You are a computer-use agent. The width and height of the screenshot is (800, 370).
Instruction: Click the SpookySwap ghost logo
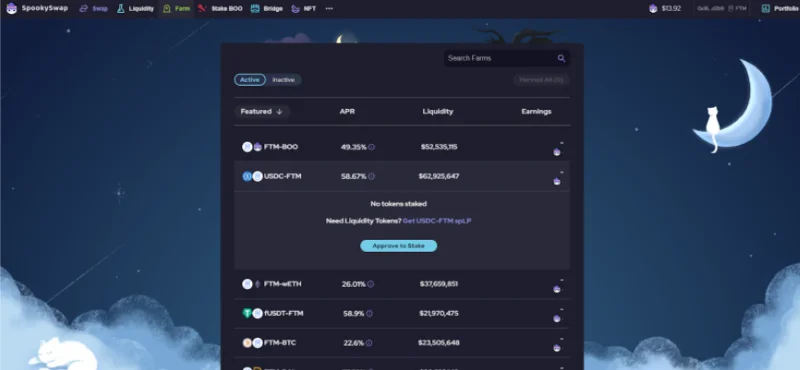11,8
